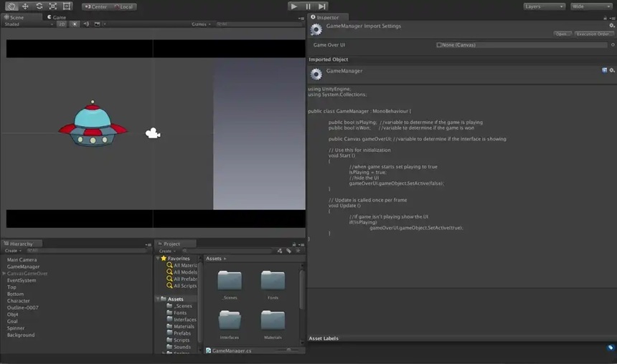Open the script help reference icon
This screenshot has height=364, width=617.
coord(604,70)
